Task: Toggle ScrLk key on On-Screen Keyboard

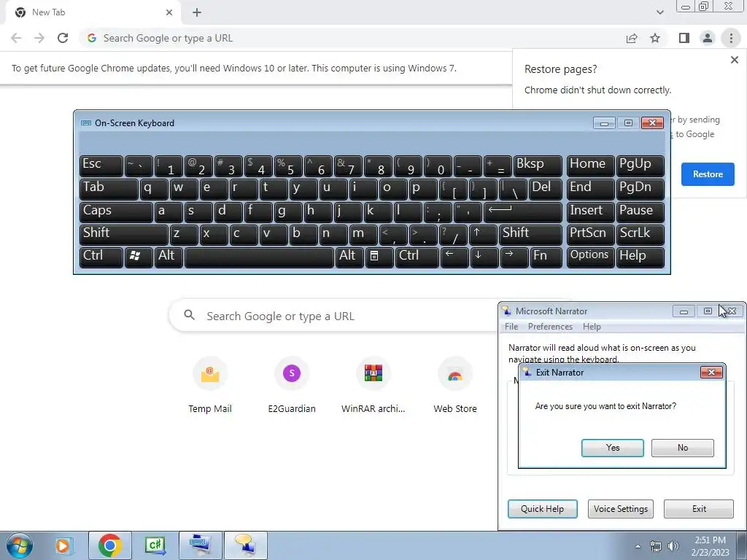Action: [640, 234]
